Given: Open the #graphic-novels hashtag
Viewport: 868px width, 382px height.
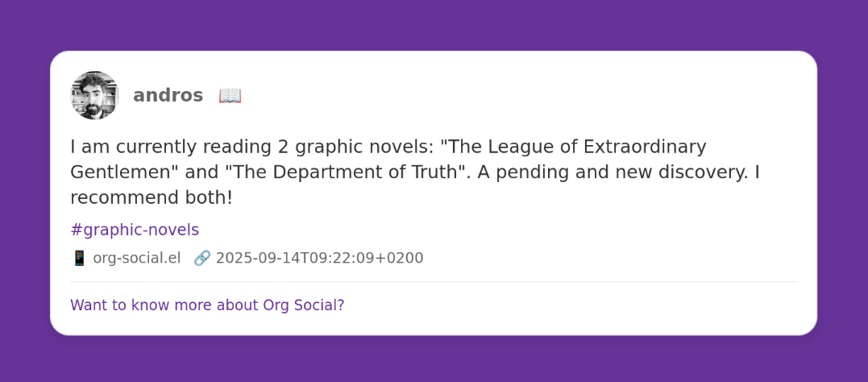Looking at the screenshot, I should coord(135,230).
